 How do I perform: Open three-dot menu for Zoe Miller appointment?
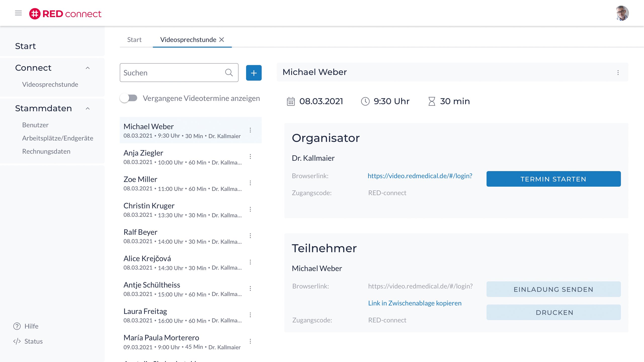click(x=250, y=183)
